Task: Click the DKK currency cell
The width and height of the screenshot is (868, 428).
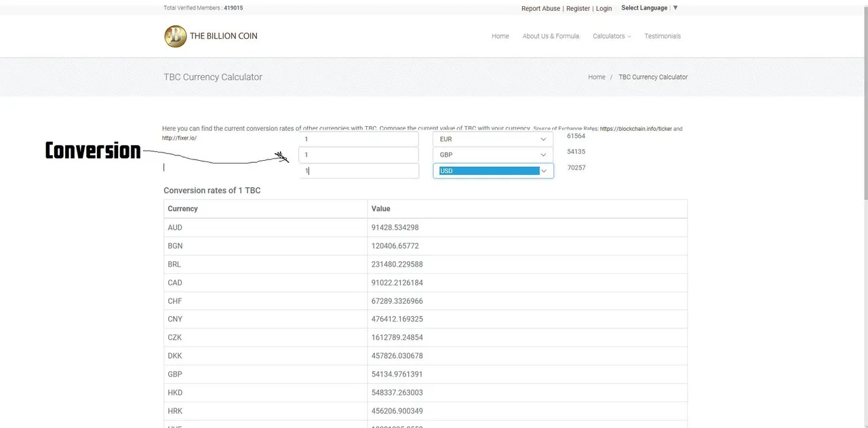Action: click(266, 356)
